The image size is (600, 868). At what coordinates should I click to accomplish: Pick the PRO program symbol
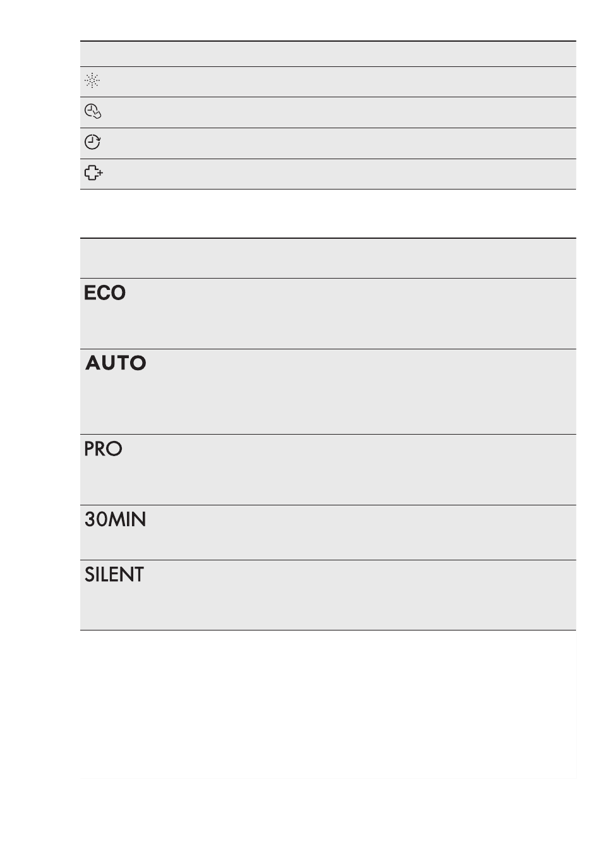(104, 449)
